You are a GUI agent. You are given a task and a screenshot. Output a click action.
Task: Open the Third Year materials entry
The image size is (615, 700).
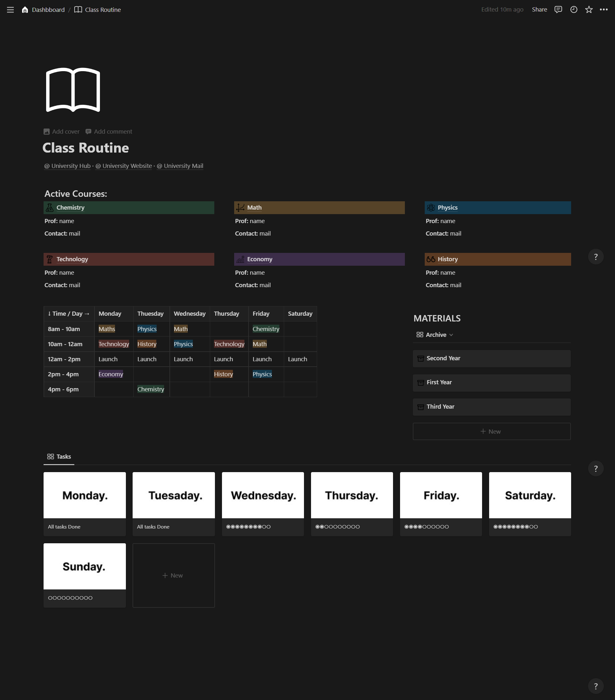coord(491,407)
